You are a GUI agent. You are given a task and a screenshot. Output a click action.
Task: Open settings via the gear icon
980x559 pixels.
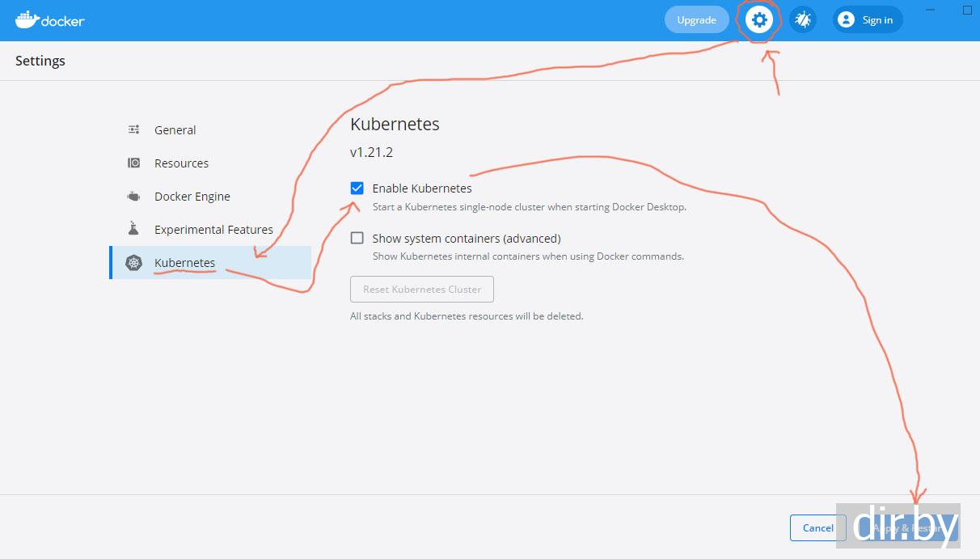click(759, 20)
